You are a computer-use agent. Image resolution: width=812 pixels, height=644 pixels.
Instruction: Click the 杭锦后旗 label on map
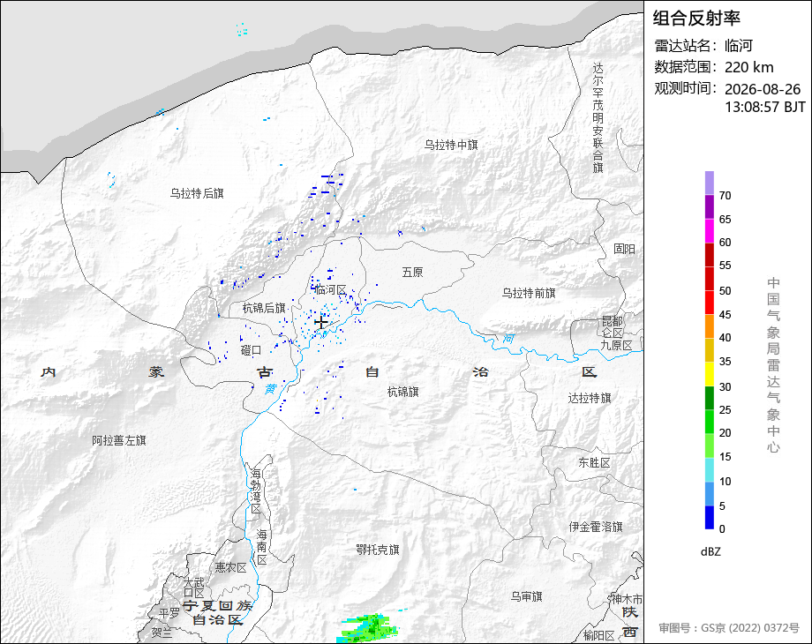264,309
